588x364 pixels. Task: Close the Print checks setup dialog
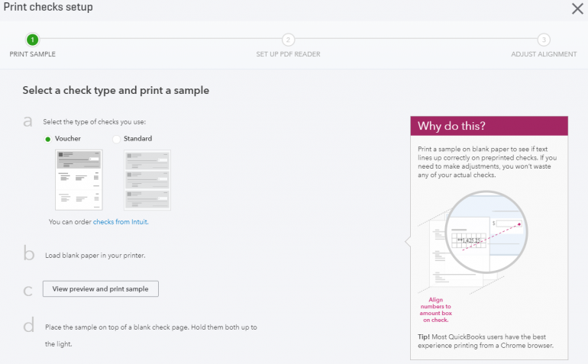577,9
